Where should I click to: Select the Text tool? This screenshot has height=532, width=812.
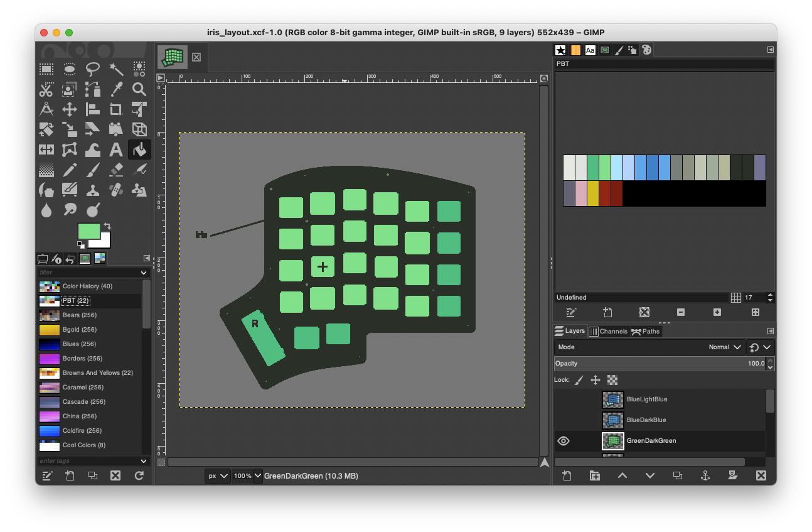pos(116,149)
